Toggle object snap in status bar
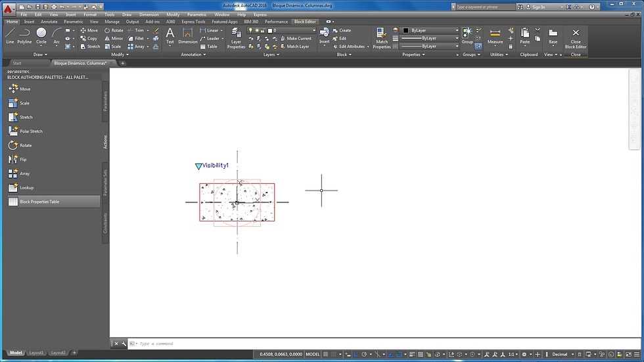The width and height of the screenshot is (644, 362). [x=398, y=354]
